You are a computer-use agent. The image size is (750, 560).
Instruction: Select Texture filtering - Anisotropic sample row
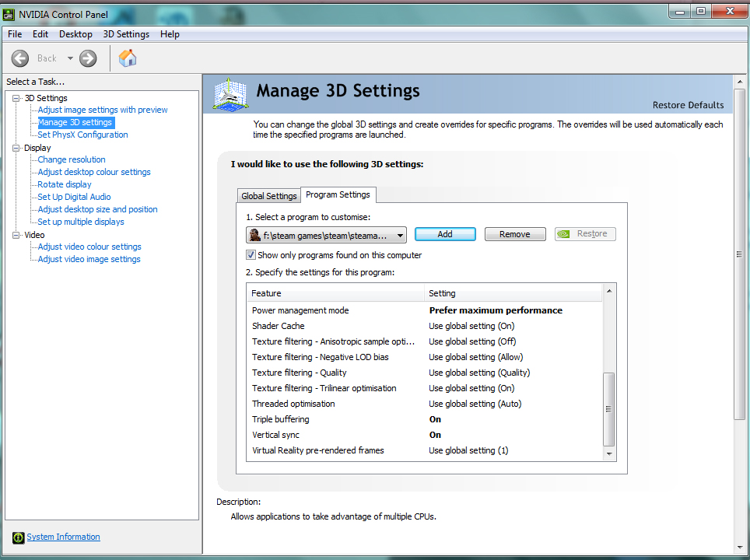pos(425,341)
